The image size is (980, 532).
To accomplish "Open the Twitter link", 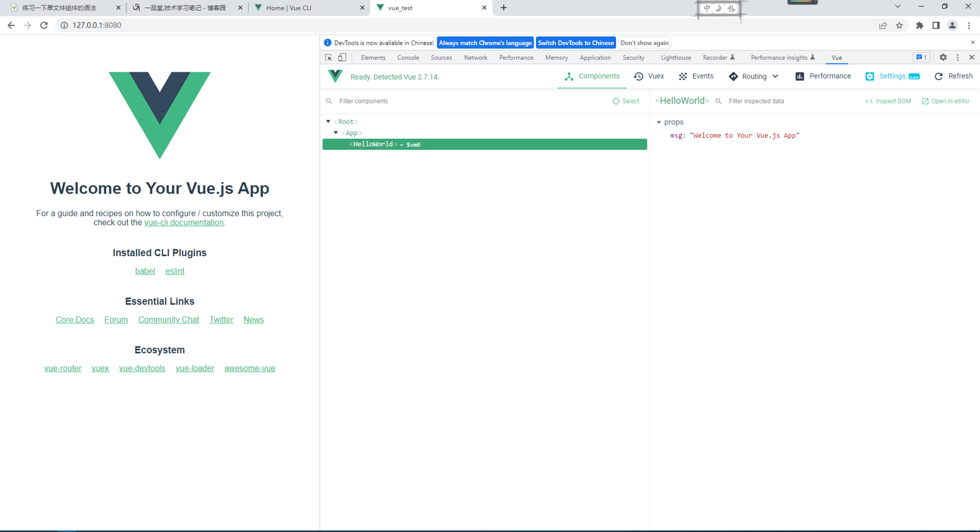I will point(221,319).
